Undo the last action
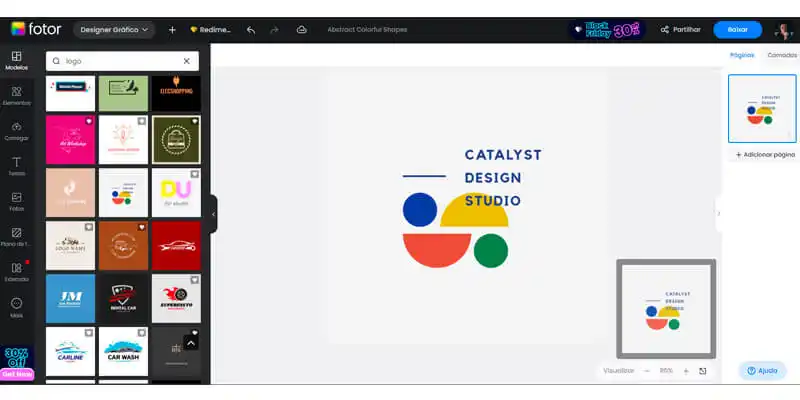The height and width of the screenshot is (400, 800). [251, 30]
